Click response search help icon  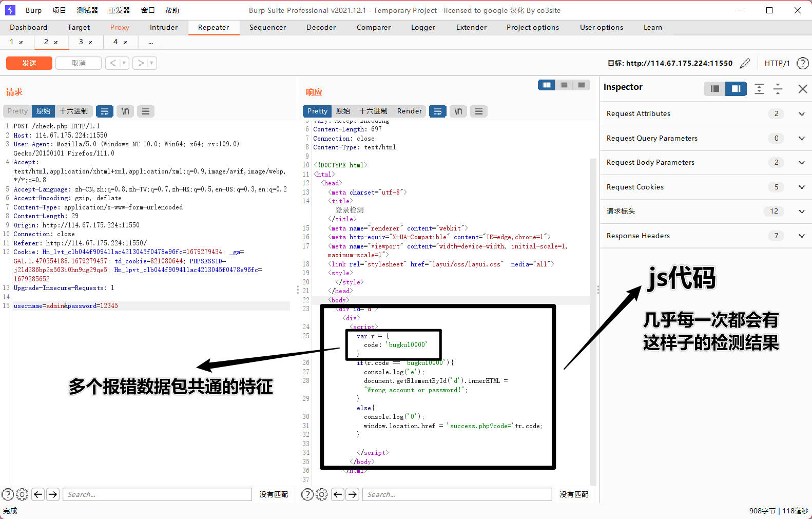point(307,494)
